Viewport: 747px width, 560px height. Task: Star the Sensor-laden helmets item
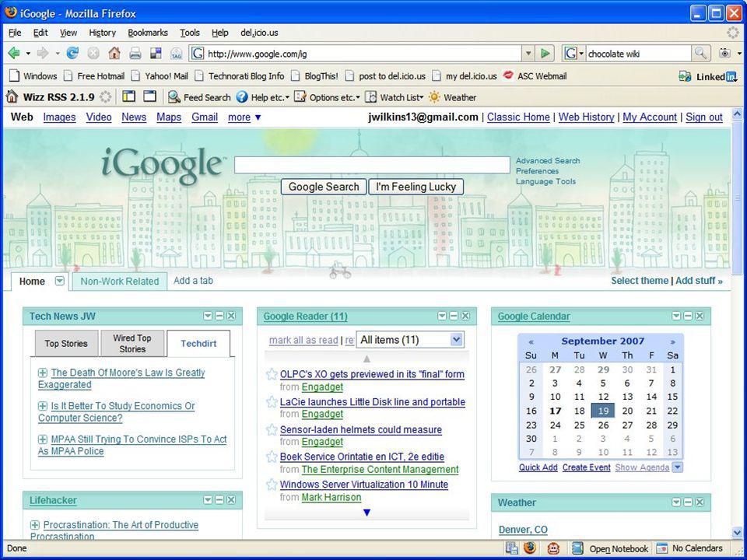pos(272,429)
